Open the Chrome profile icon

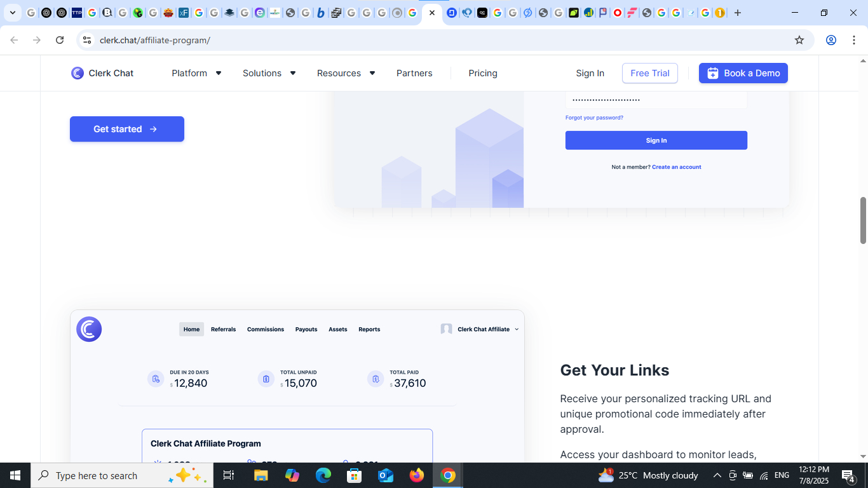point(831,40)
